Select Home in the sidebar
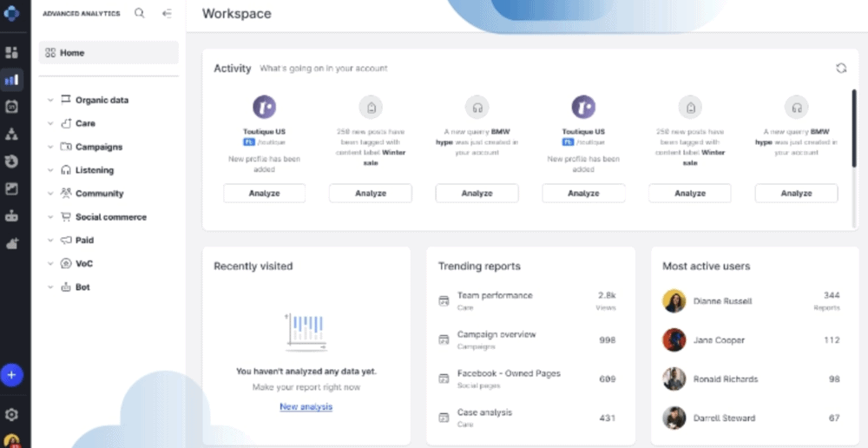Screen dimensions: 868x448 coord(108,53)
